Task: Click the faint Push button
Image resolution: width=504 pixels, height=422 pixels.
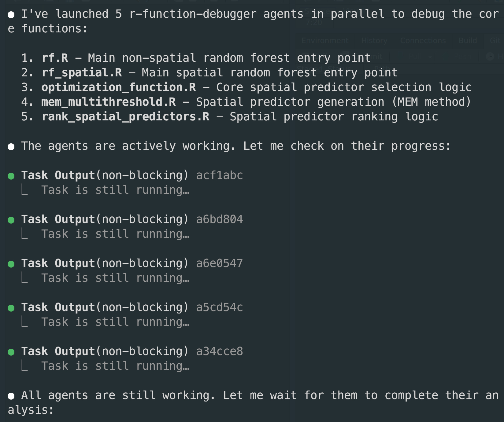Action: coord(462,57)
